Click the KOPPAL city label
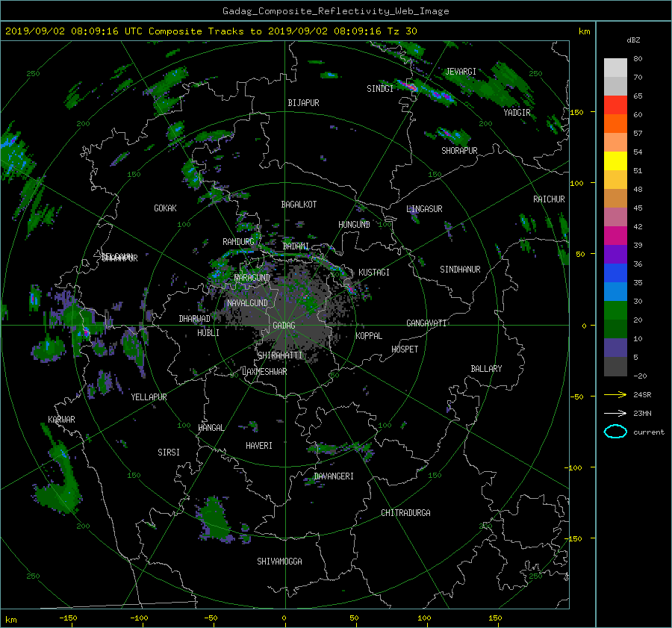The height and width of the screenshot is (628, 672). point(369,336)
